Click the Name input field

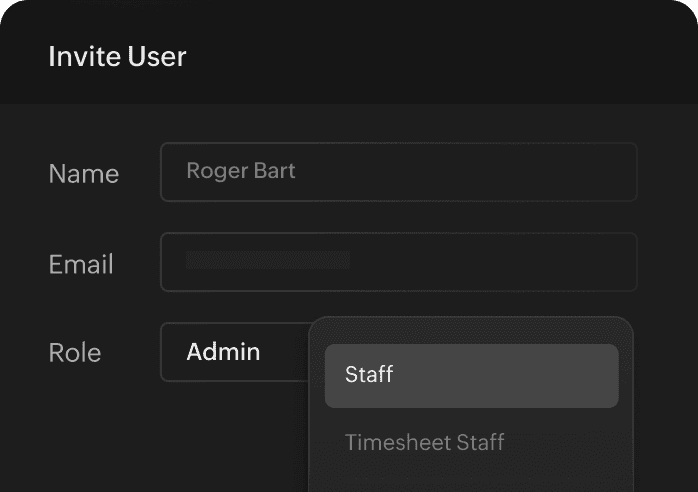pos(398,172)
